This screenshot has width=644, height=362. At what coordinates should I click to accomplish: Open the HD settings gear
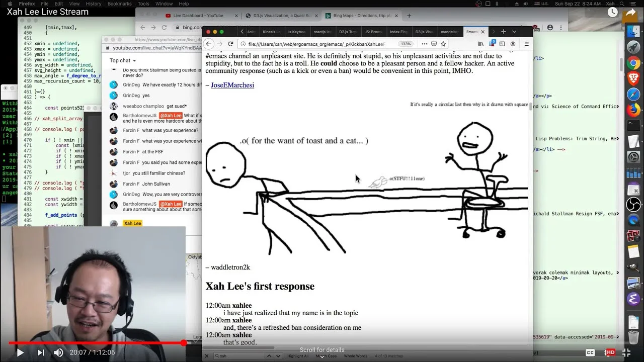coord(610,352)
